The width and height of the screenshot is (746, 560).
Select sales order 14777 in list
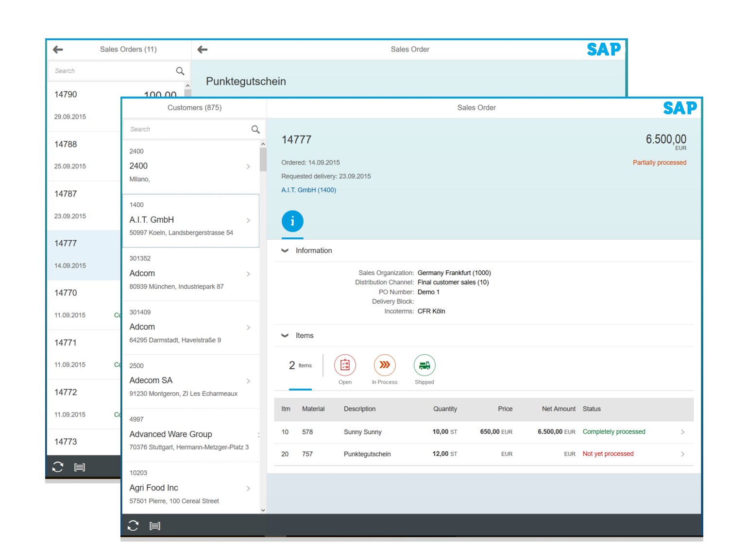click(x=84, y=255)
